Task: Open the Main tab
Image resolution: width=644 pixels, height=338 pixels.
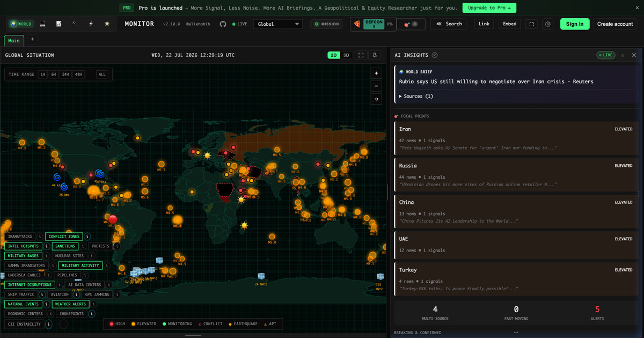Action: (14, 41)
